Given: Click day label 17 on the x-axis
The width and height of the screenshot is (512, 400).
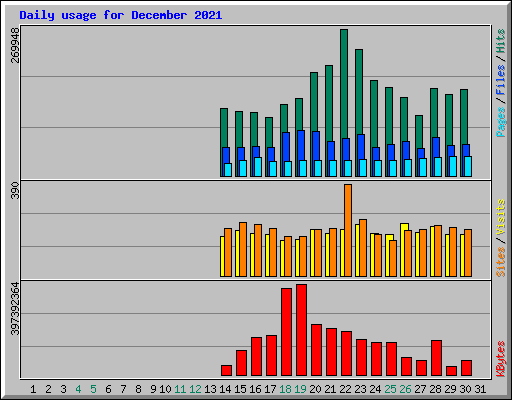Looking at the screenshot, I should [270, 389].
